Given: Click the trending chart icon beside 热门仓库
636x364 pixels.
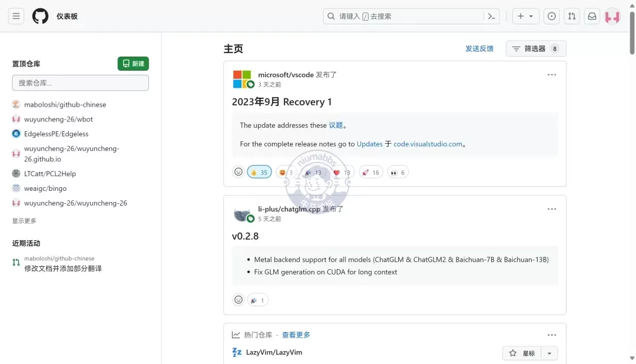Looking at the screenshot, I should (236, 335).
